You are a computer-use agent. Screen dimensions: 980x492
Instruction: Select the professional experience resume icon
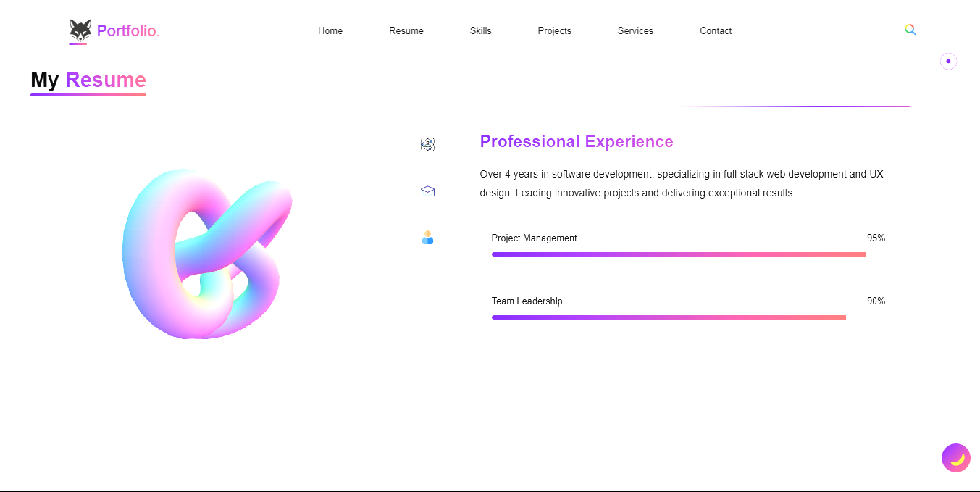[x=427, y=145]
